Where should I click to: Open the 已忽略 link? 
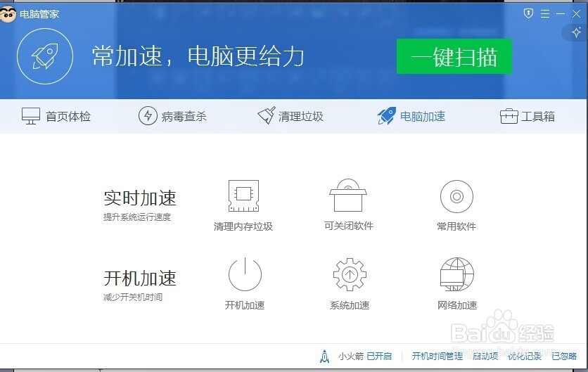pyautogui.click(x=564, y=356)
